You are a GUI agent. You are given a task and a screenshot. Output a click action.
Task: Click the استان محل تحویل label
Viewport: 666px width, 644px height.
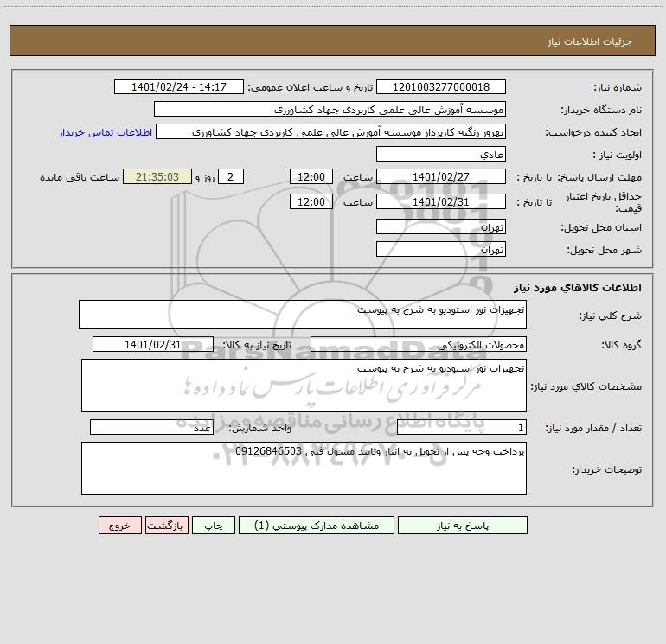pos(601,227)
